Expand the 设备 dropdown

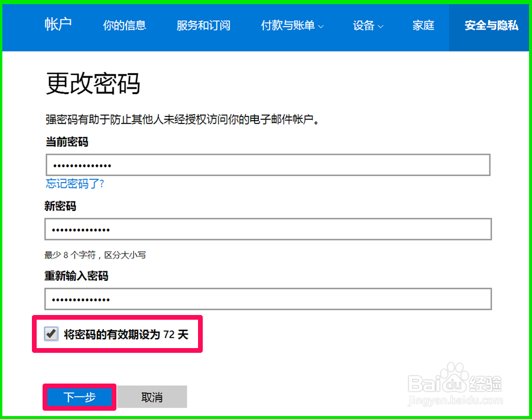(364, 25)
